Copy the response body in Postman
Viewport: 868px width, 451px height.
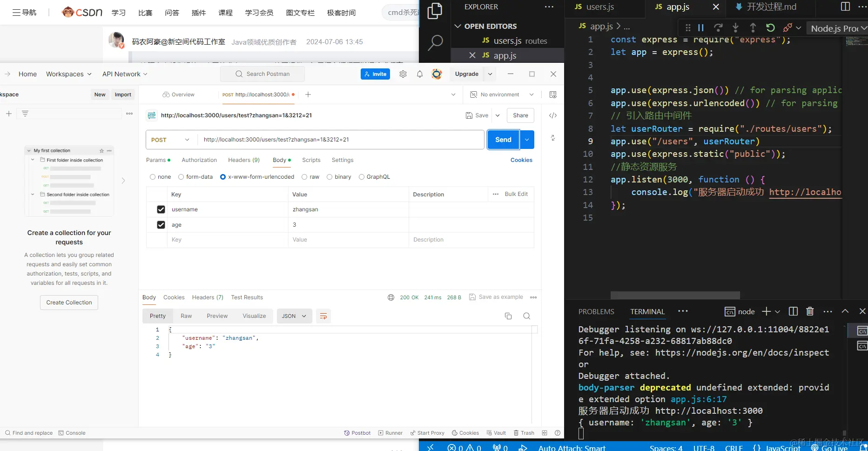click(x=508, y=316)
